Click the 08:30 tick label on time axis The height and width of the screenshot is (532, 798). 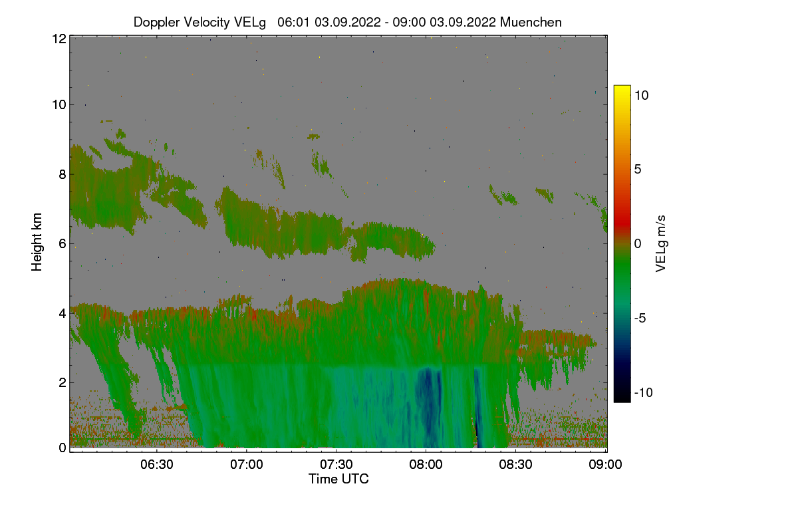click(516, 464)
